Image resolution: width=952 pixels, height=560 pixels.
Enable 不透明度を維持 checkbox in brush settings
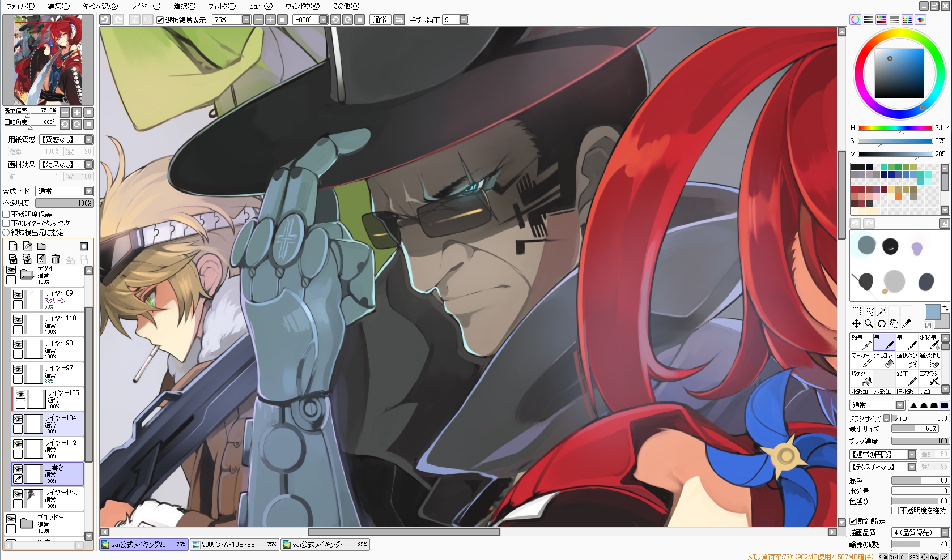click(x=895, y=511)
